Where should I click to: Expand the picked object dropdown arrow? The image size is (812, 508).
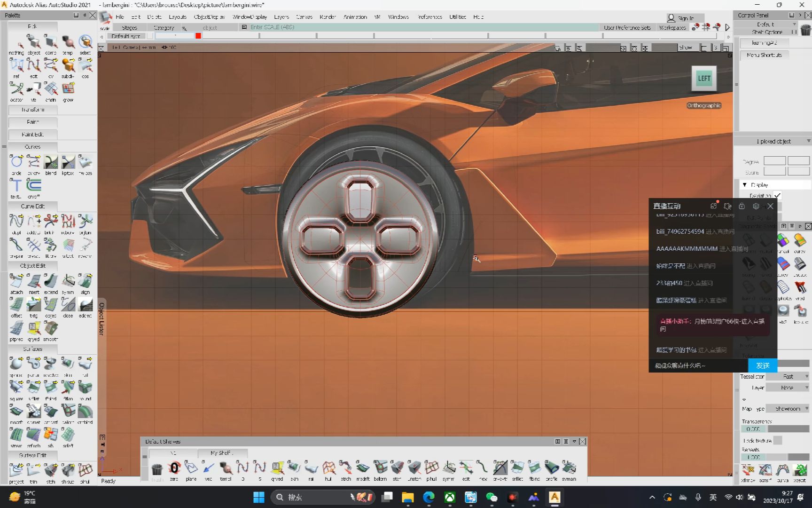tap(808, 141)
